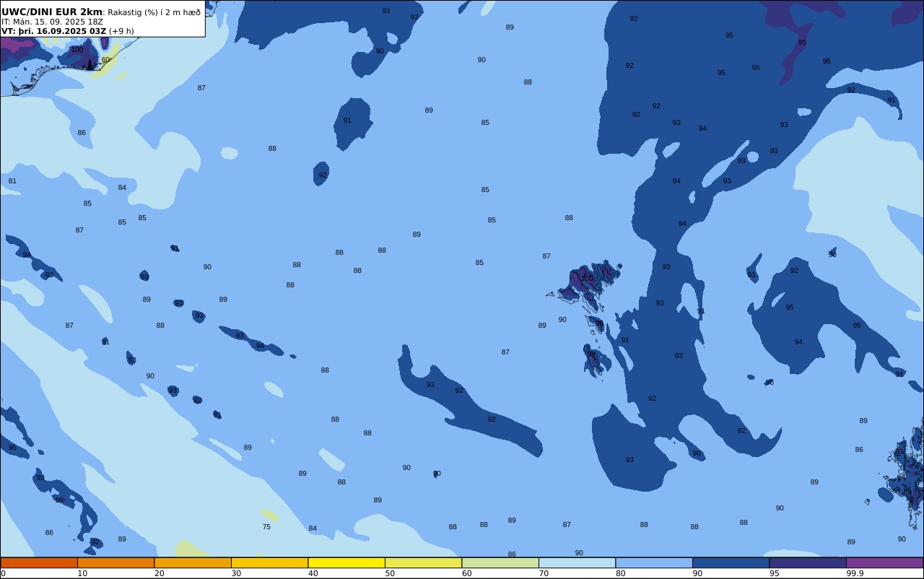This screenshot has height=579, width=924.
Task: Select the orange 10–20 legend swatch
Action: (x=115, y=562)
